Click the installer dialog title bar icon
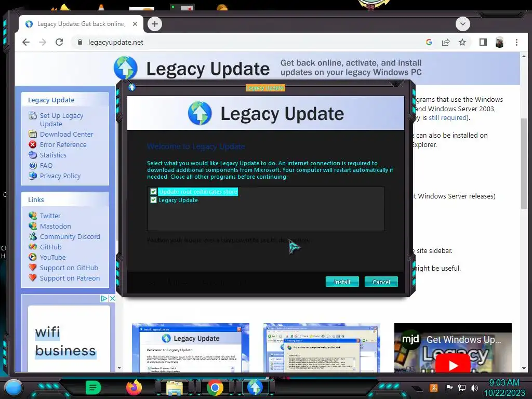 131,87
